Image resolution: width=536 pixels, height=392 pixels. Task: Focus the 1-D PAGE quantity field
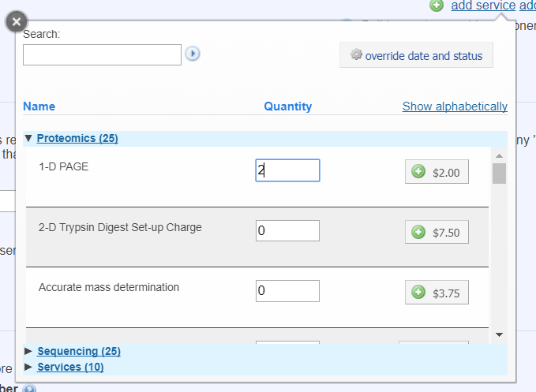point(287,170)
